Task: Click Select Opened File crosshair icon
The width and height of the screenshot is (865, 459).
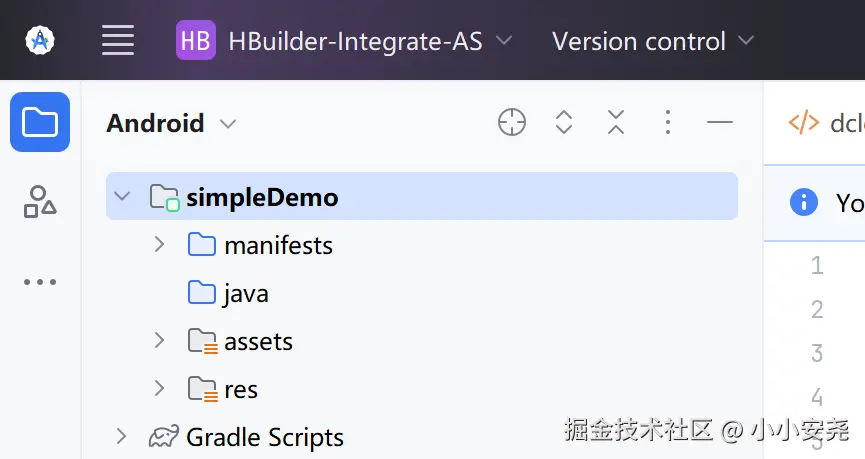Action: (x=512, y=123)
